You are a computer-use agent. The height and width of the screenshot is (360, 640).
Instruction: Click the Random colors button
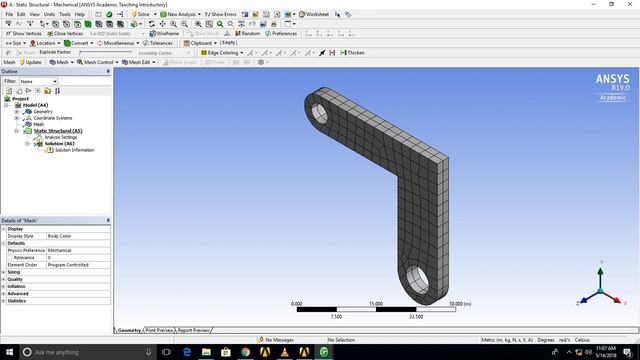247,33
